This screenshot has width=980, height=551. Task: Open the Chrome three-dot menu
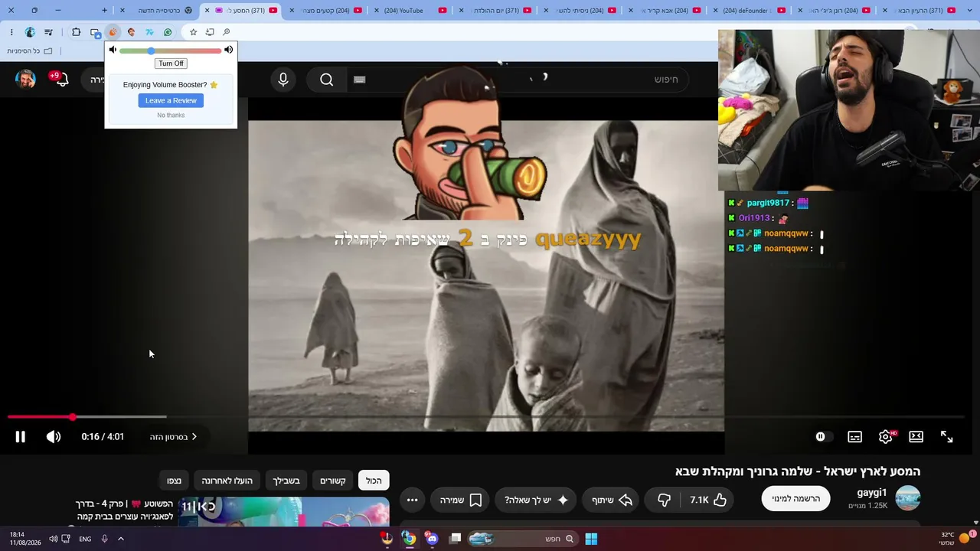tap(11, 32)
